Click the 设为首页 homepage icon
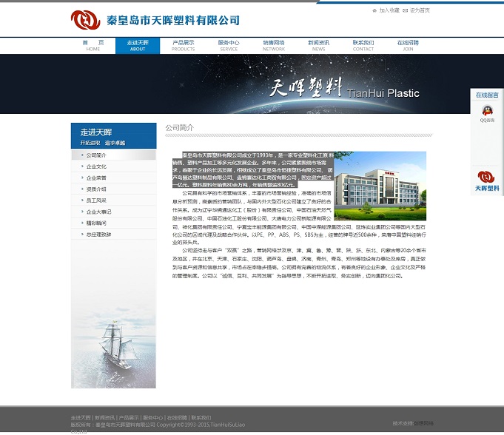The height and width of the screenshot is (435, 504). [405, 10]
